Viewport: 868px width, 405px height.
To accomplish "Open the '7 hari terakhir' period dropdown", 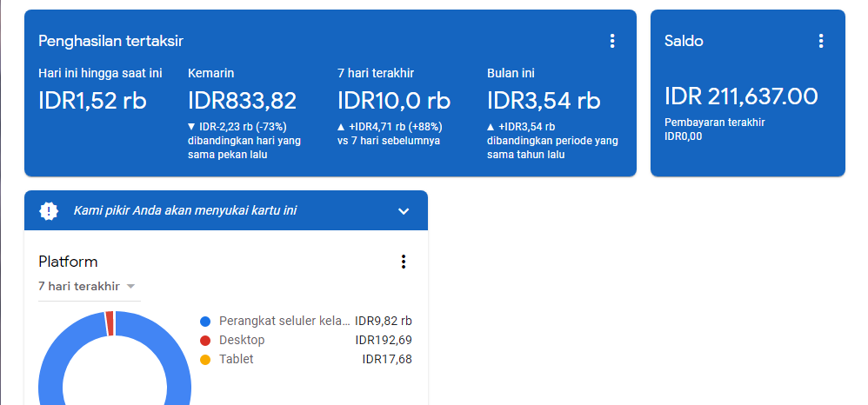I will pyautogui.click(x=87, y=286).
